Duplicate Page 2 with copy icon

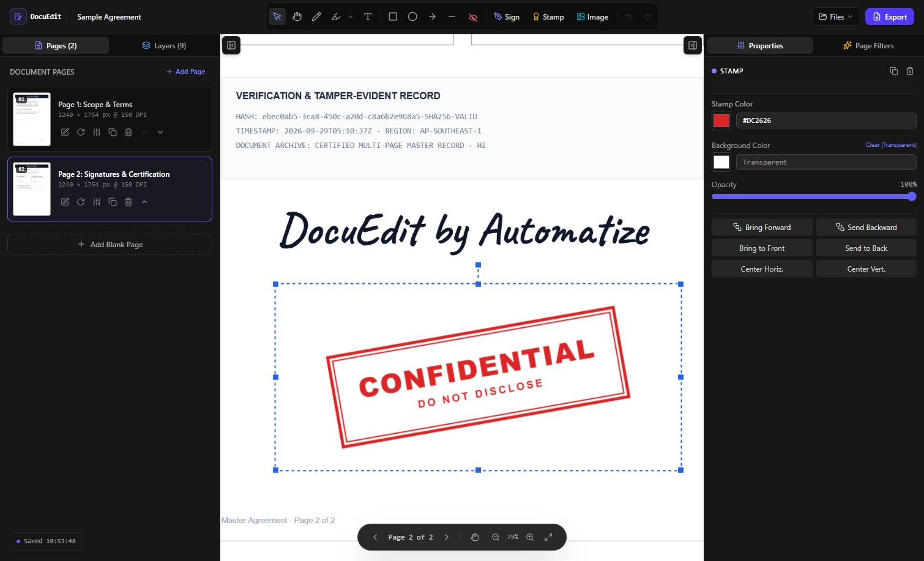point(113,202)
